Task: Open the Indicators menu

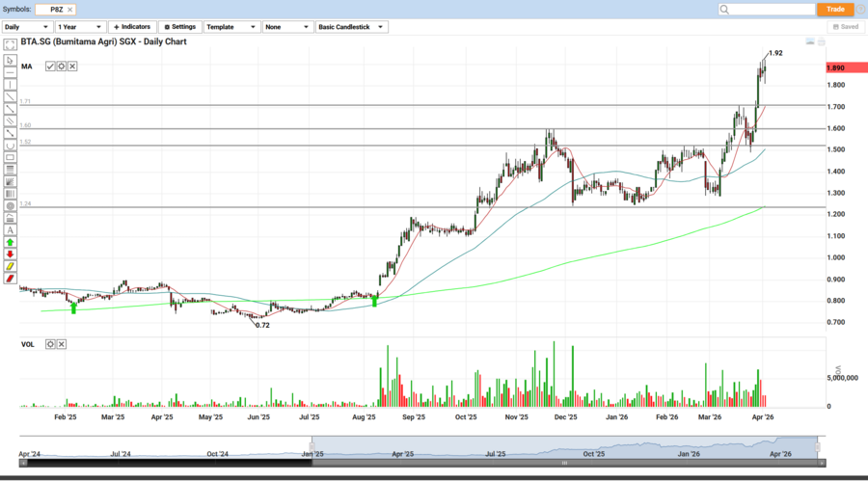Action: click(x=131, y=27)
